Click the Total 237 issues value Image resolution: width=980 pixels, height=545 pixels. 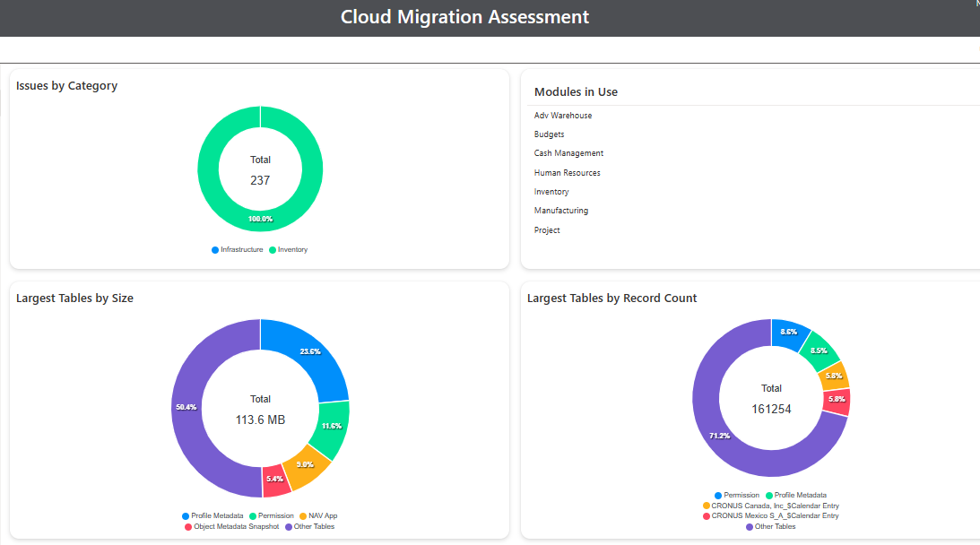click(x=260, y=181)
